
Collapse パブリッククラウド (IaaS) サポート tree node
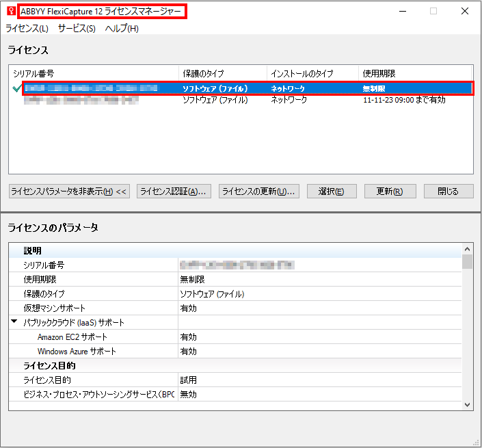click(x=14, y=321)
